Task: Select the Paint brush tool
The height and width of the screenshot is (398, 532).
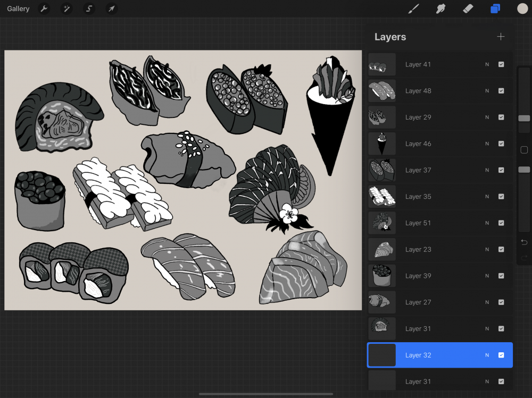Action: pyautogui.click(x=413, y=9)
